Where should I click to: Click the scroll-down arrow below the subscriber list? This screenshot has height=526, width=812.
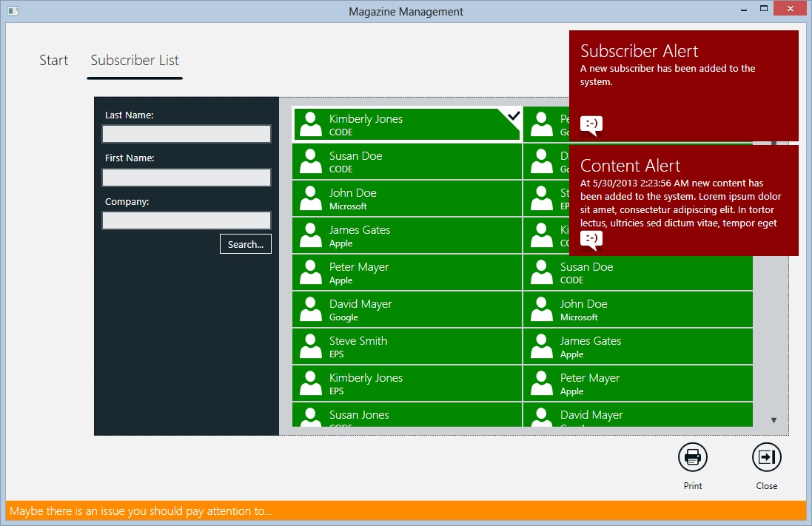774,419
